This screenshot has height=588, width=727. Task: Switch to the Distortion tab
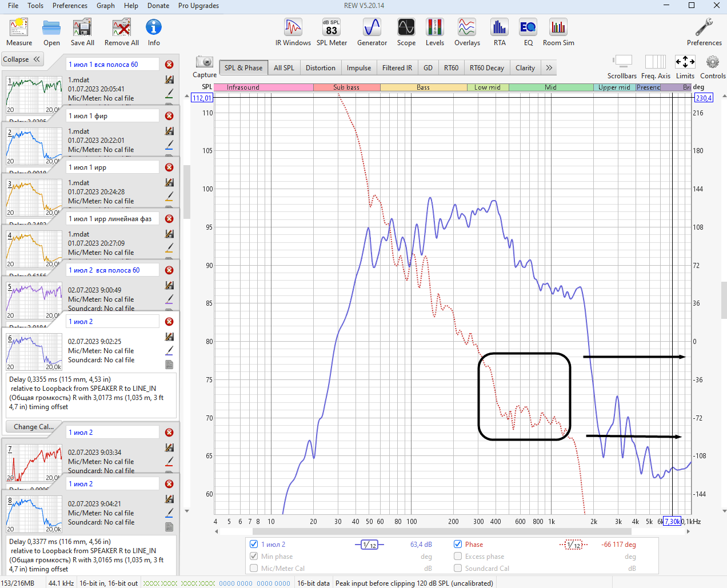point(321,67)
